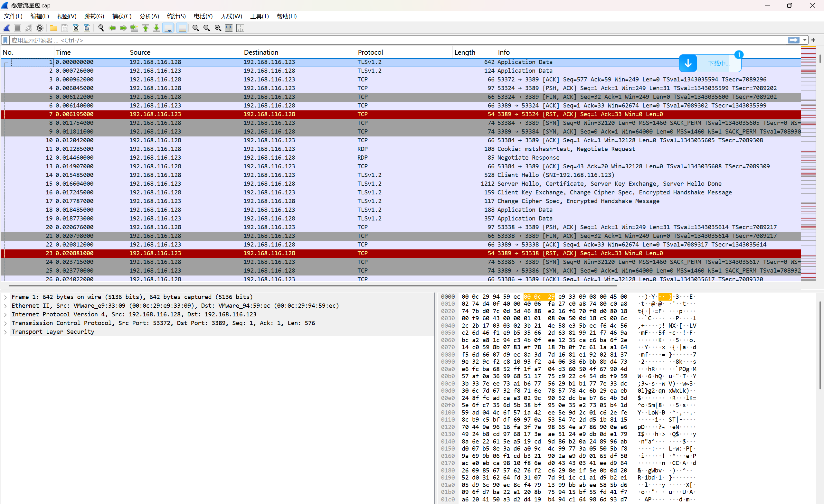This screenshot has height=504, width=824.
Task: Open the 电话(Y) menu
Action: click(203, 16)
